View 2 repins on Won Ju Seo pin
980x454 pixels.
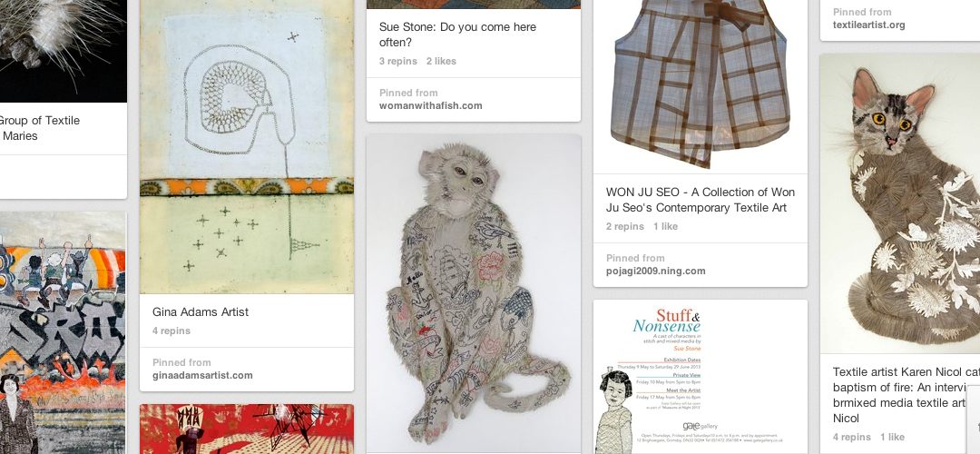click(625, 226)
